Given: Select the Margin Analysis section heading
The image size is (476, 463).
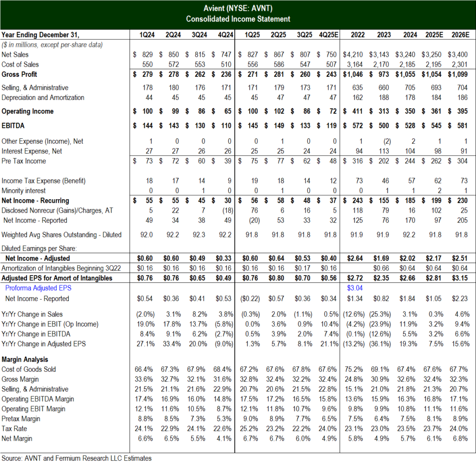Looking at the screenshot, I should pos(25,359).
